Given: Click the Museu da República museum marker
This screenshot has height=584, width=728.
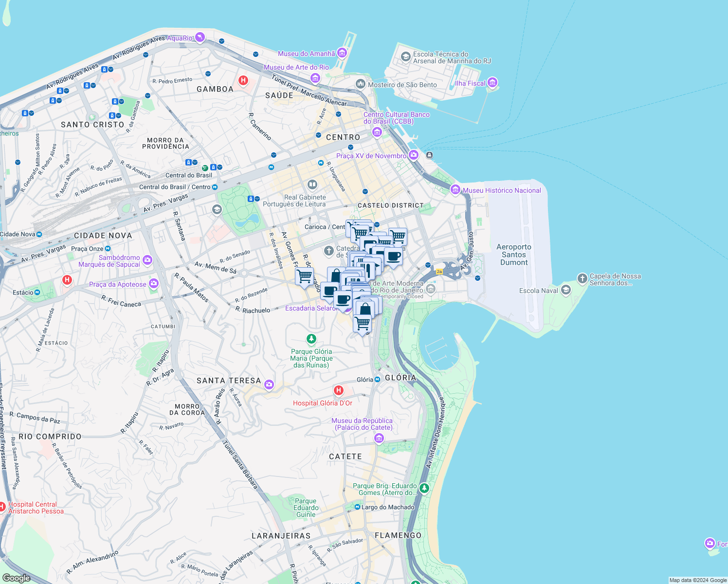Looking at the screenshot, I should (x=379, y=439).
